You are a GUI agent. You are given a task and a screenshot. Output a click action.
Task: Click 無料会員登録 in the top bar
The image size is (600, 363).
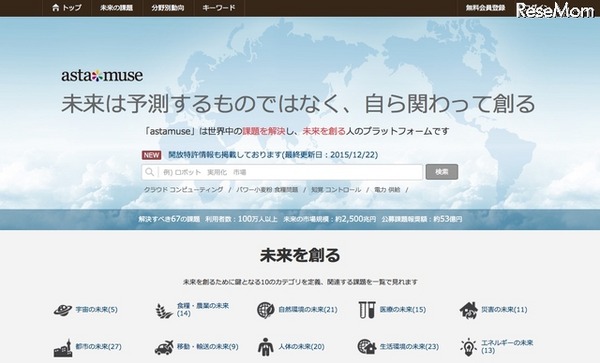pyautogui.click(x=485, y=8)
